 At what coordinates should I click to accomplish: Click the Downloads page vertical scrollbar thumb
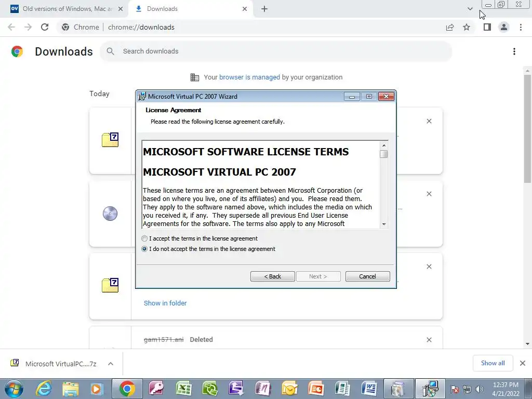[x=527, y=129]
